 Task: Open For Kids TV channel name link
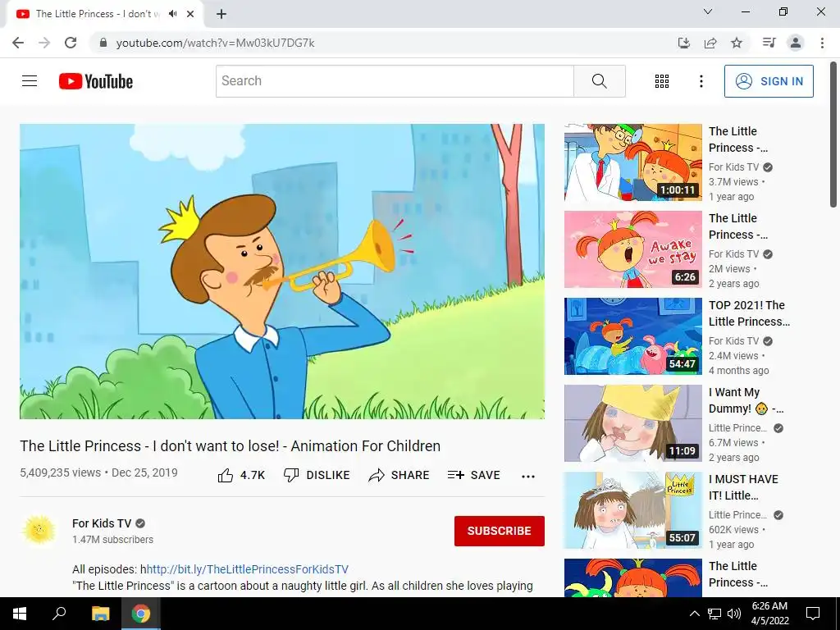[102, 523]
